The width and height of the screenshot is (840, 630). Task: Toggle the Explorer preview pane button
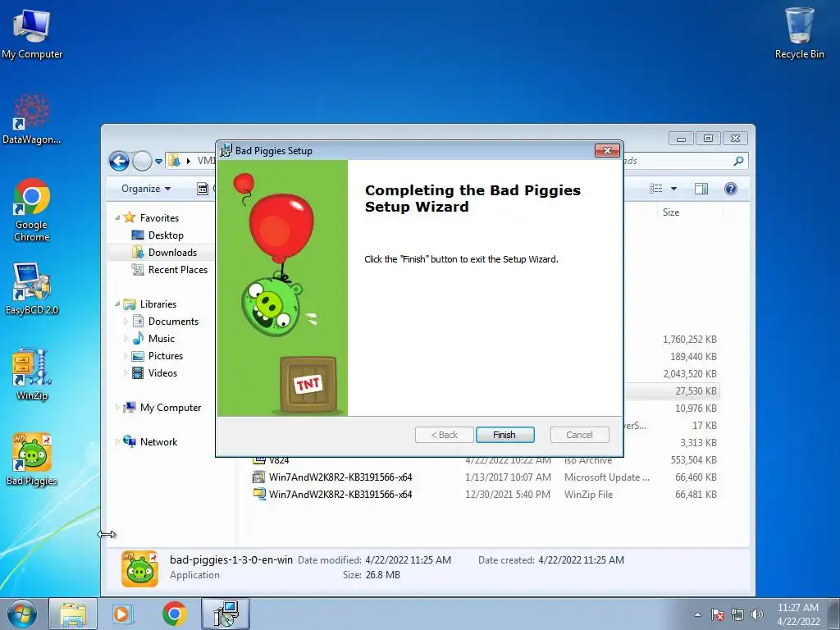click(x=701, y=189)
